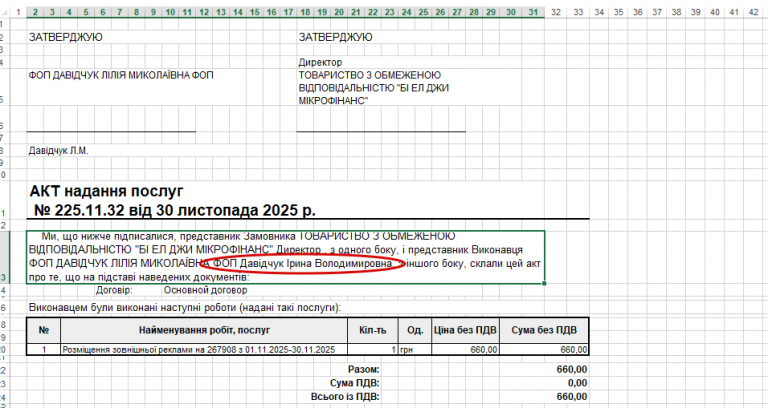Select column 31 header
This screenshot has width=768, height=408.
[x=533, y=12]
